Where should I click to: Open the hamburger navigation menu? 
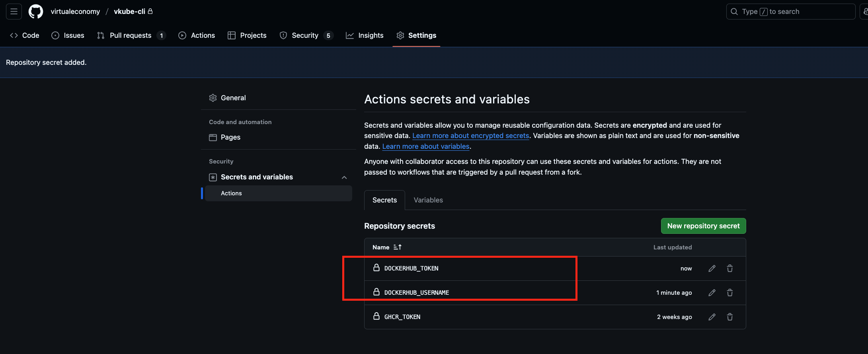[14, 12]
